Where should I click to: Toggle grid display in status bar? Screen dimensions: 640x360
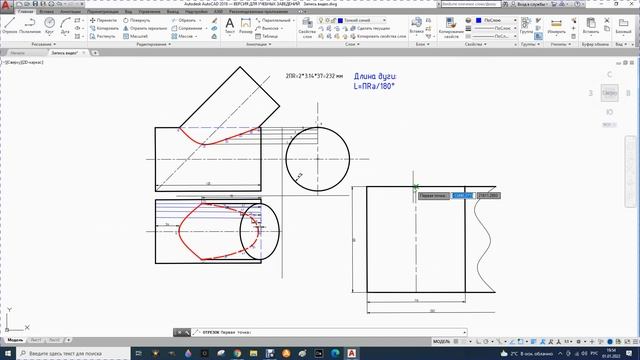pyautogui.click(x=456, y=342)
